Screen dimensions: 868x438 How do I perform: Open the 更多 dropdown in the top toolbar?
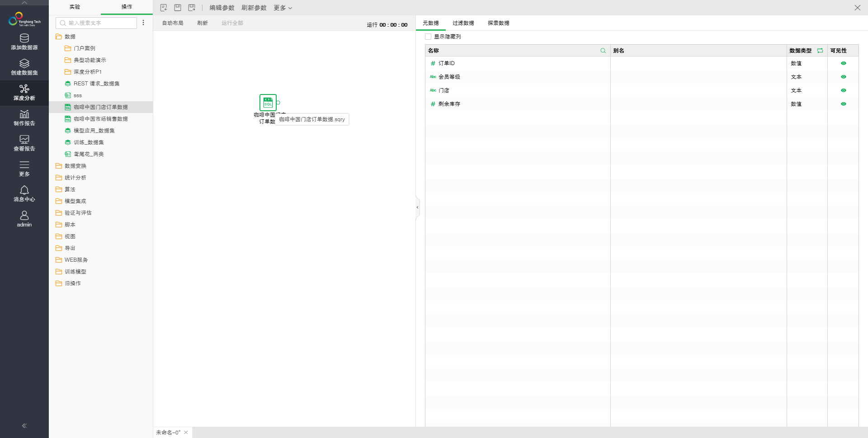pos(283,8)
